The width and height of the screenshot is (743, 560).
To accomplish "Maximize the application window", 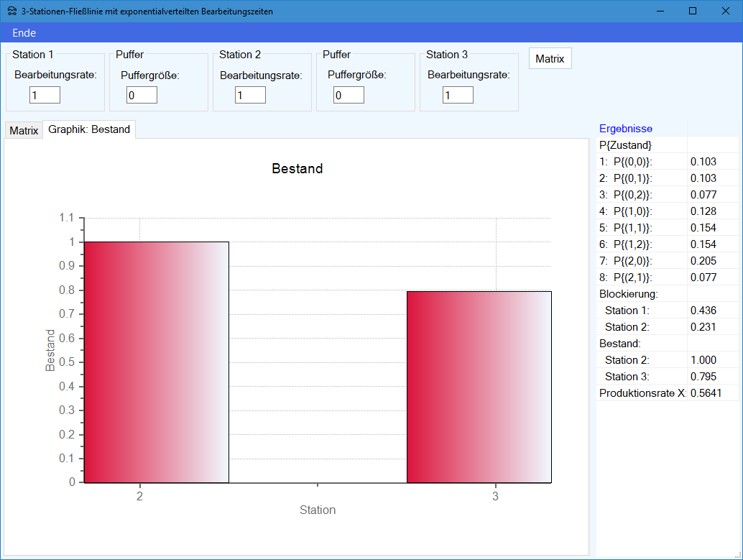I will [x=693, y=11].
